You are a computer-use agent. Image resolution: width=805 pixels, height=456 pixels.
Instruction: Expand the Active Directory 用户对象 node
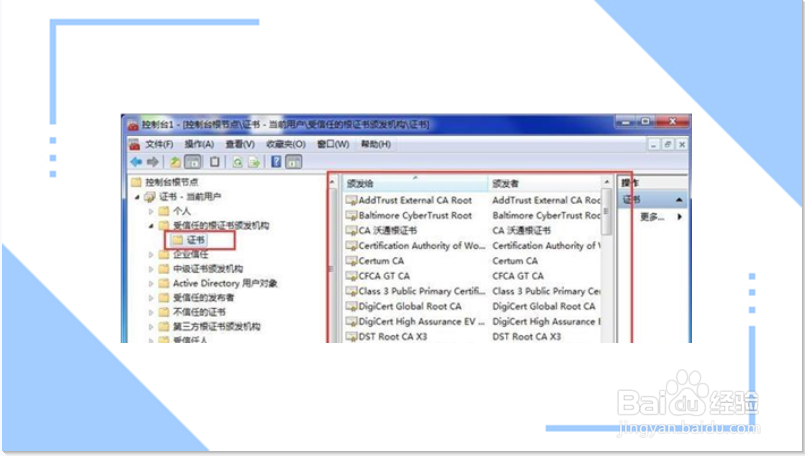151,283
